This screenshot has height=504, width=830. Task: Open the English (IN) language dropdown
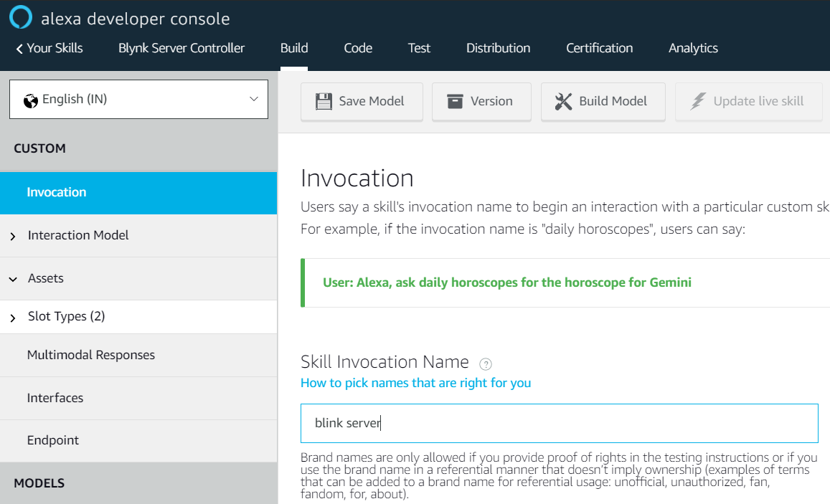138,100
